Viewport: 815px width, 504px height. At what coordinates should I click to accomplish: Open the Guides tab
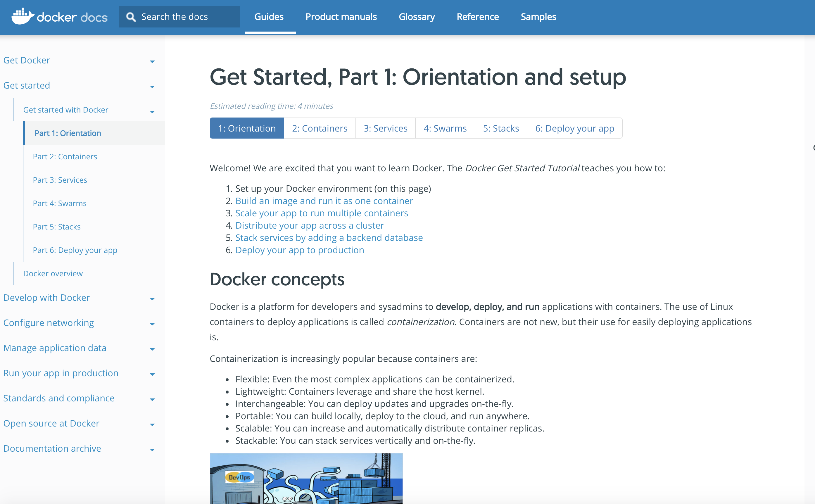(x=269, y=17)
